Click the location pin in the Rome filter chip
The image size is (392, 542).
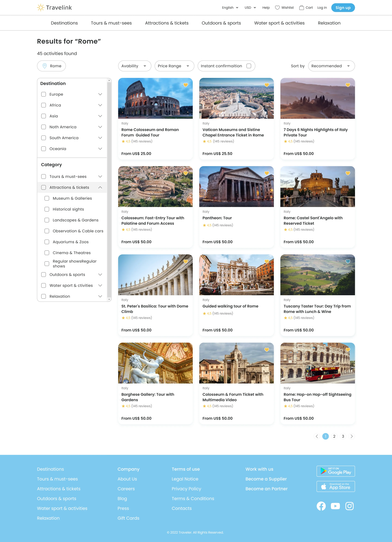(x=44, y=66)
